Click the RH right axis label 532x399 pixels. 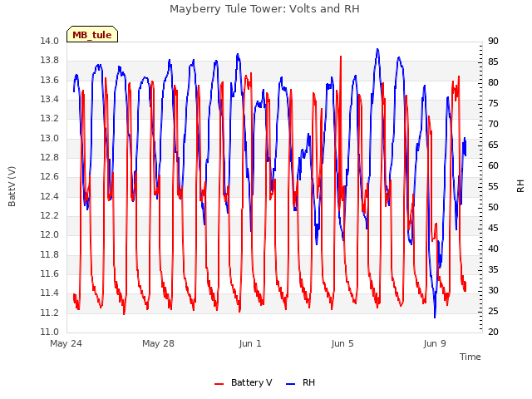(x=520, y=186)
